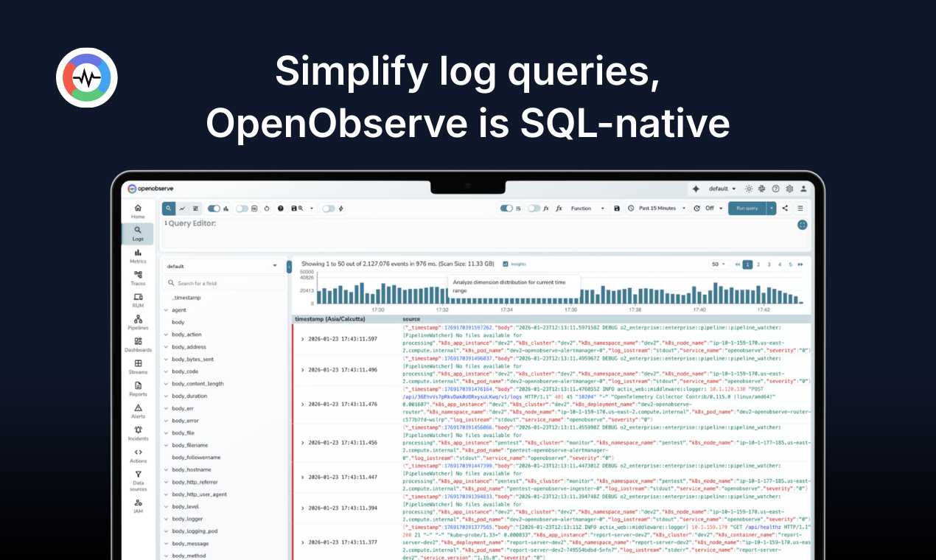Enable the fx function toggle
936x560 pixels.
click(536, 209)
